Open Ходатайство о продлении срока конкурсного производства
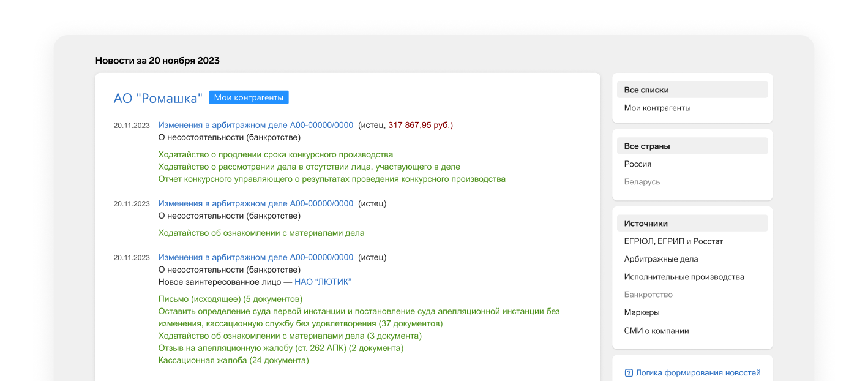Image resolution: width=868 pixels, height=381 pixels. point(275,154)
